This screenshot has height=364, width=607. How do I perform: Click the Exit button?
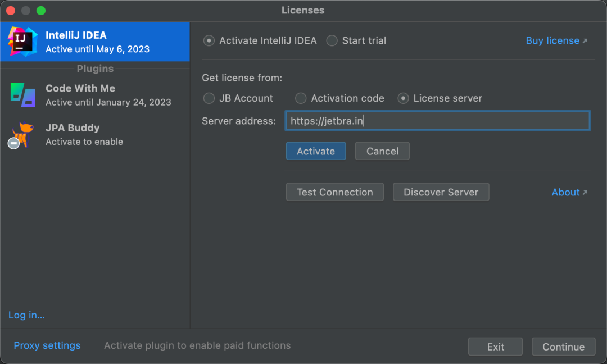coord(496,347)
